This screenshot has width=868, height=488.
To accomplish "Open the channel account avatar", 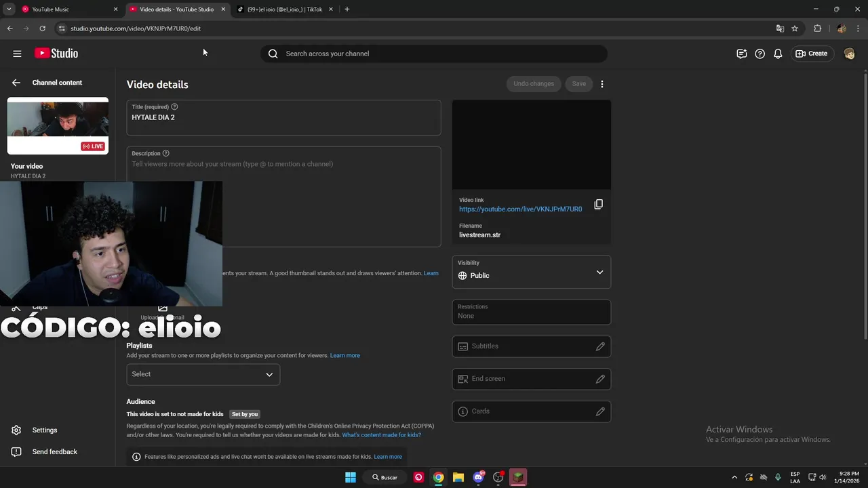I will click(x=849, y=54).
